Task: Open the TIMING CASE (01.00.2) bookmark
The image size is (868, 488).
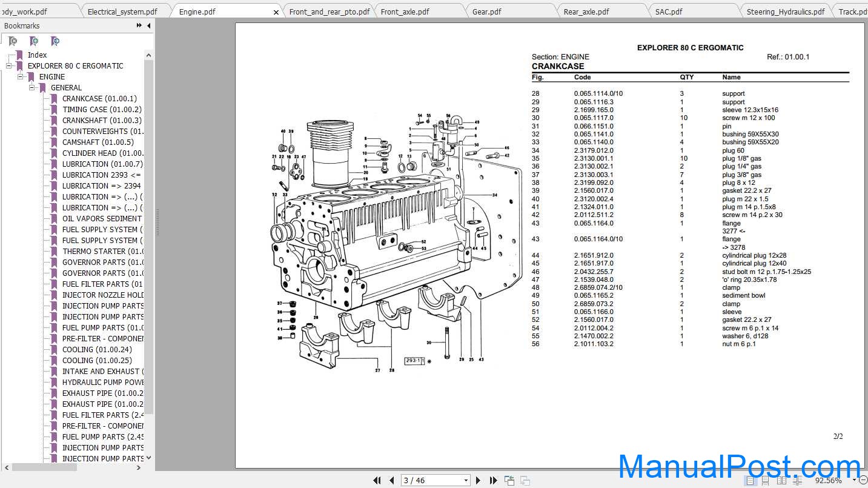Action: click(x=102, y=109)
